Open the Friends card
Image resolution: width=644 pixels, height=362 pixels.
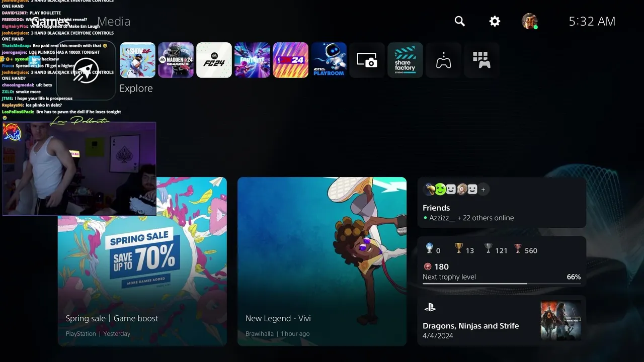pos(502,203)
